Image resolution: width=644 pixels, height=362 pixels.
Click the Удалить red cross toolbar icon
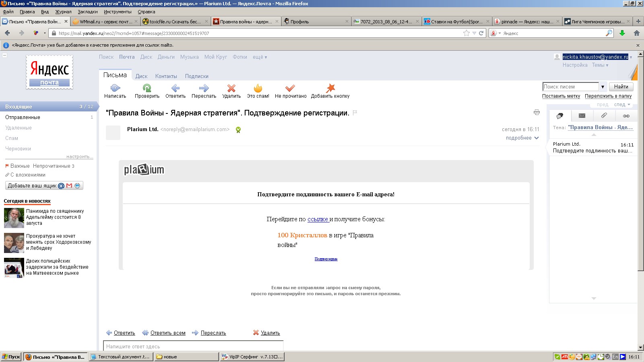pos(231,88)
